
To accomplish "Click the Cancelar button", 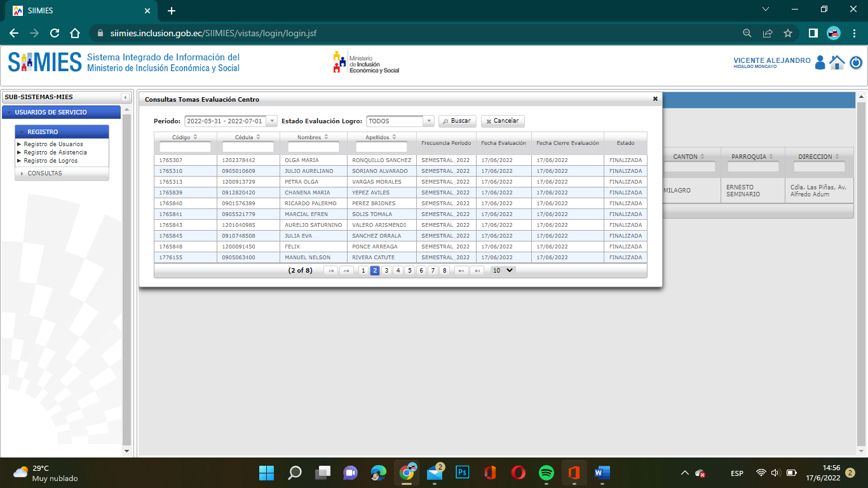I will [x=503, y=121].
